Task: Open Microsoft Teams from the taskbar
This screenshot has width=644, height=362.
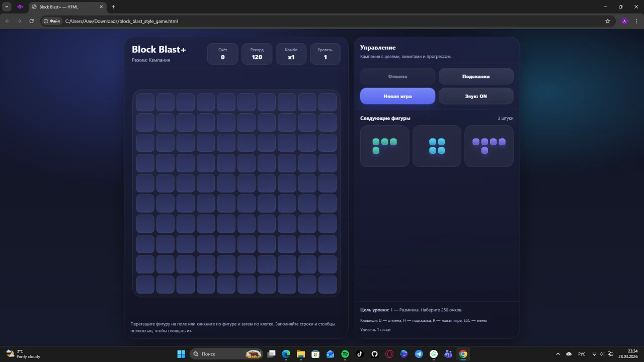Action: pos(448,354)
